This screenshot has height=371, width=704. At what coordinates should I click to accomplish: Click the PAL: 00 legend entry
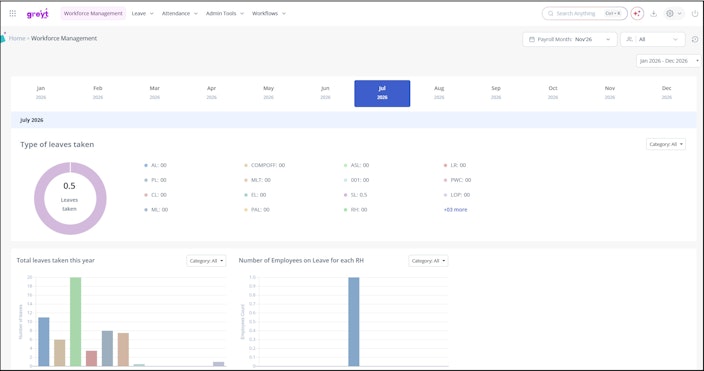pyautogui.click(x=257, y=210)
